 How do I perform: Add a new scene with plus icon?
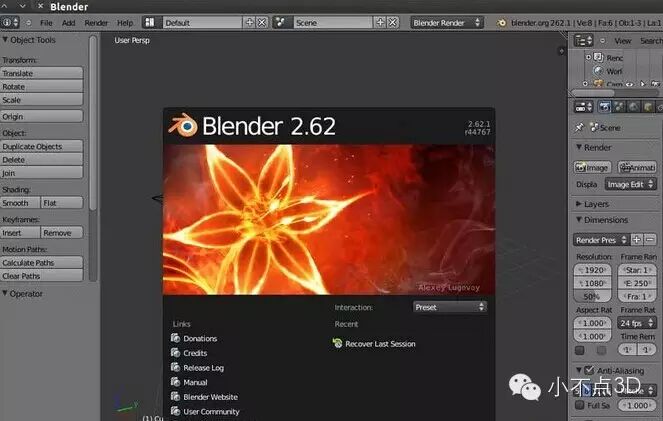tap(381, 22)
